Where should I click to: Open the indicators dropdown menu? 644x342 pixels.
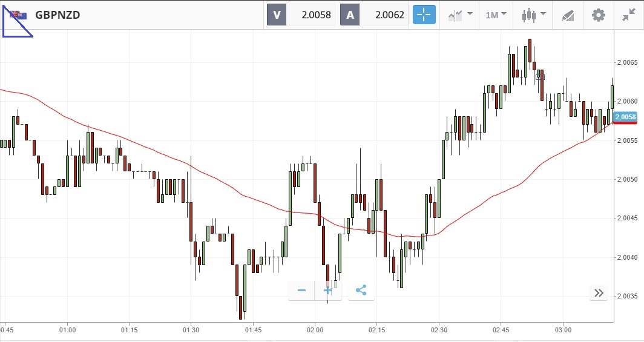click(460, 15)
